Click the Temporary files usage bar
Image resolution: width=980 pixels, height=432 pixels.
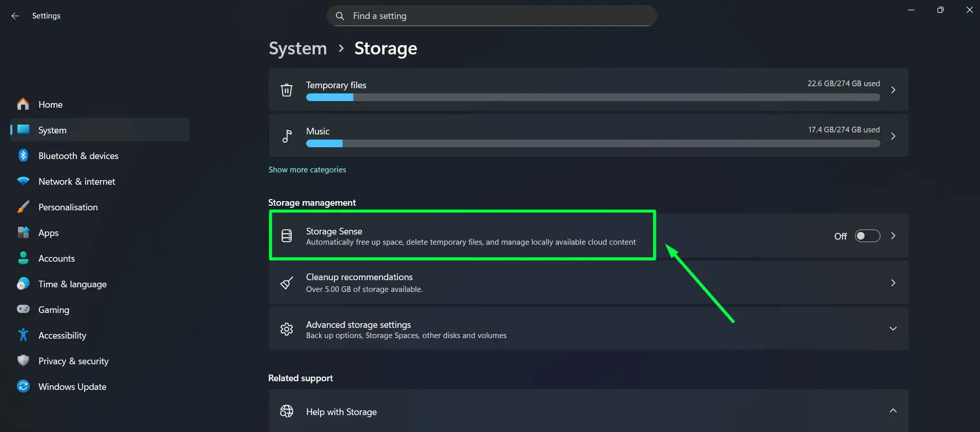[x=593, y=97]
